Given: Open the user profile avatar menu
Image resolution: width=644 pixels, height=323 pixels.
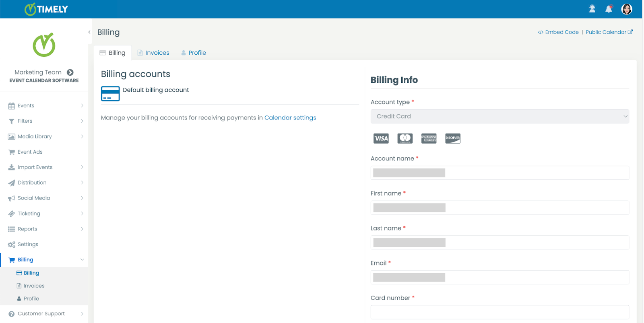Looking at the screenshot, I should point(627,9).
